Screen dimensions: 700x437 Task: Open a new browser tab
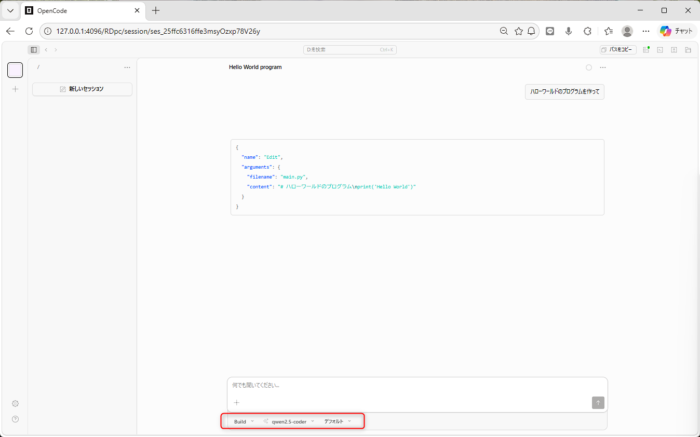pos(155,10)
